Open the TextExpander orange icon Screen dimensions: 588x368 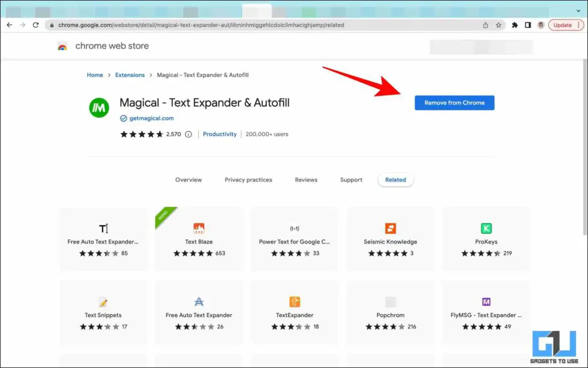point(295,301)
